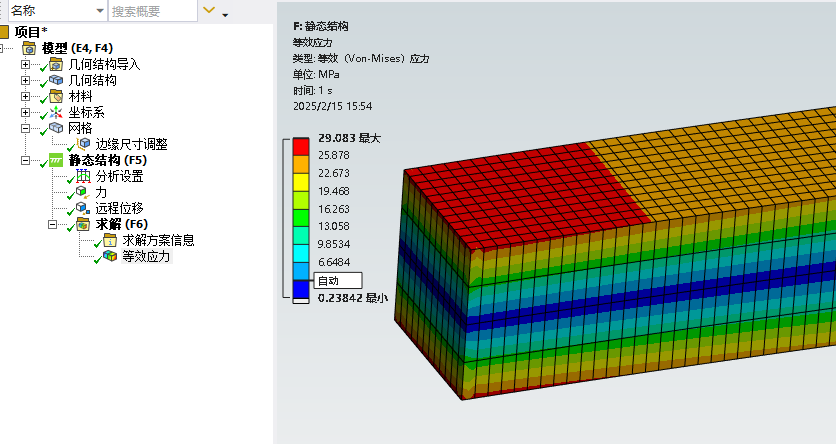Image resolution: width=836 pixels, height=444 pixels.
Task: Collapse the 网格 node
Action: point(25,128)
